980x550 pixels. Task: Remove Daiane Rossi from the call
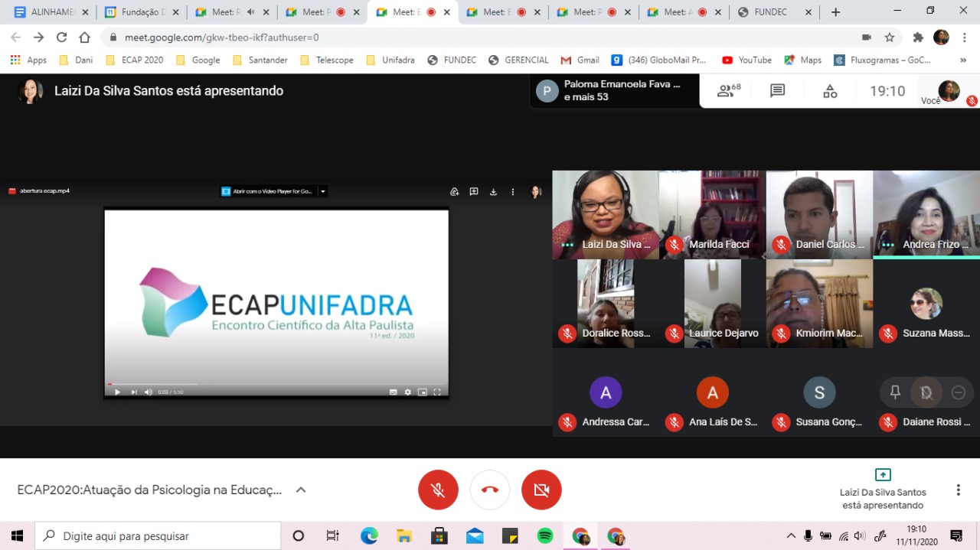[958, 392]
